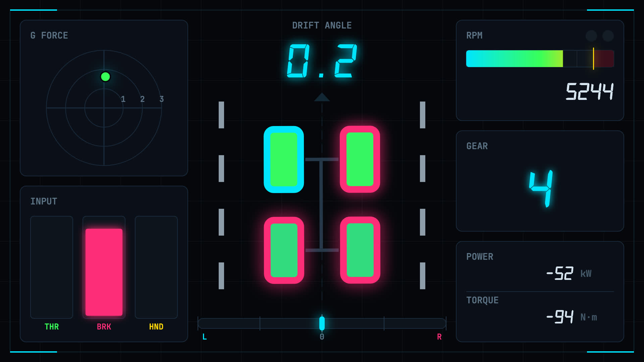Viewport: 644px width, 362px height.
Task: Click the DRIFT ANGLE heading
Action: point(322,25)
